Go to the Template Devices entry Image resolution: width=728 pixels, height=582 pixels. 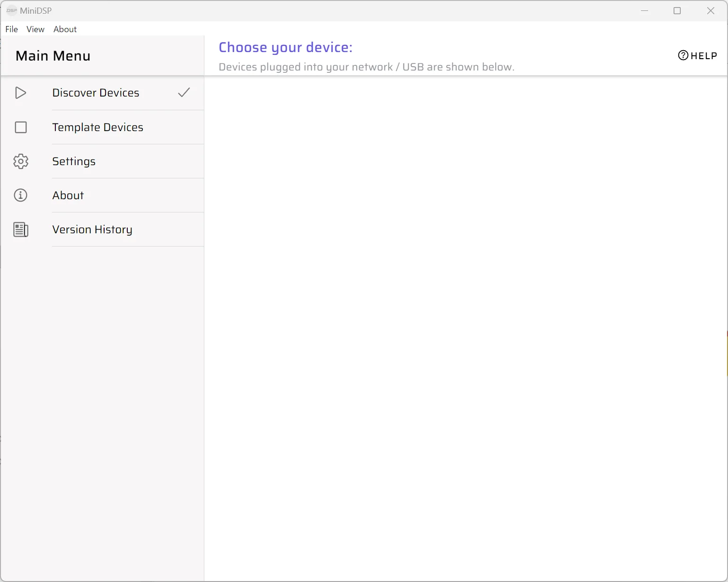97,127
